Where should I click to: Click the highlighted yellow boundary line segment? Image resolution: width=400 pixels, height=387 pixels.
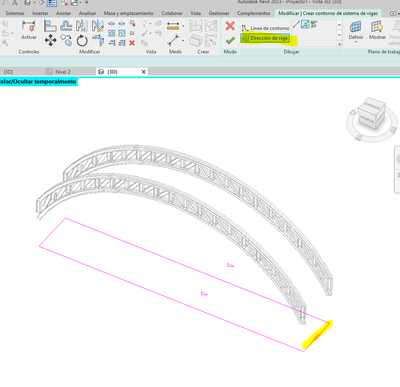(318, 335)
